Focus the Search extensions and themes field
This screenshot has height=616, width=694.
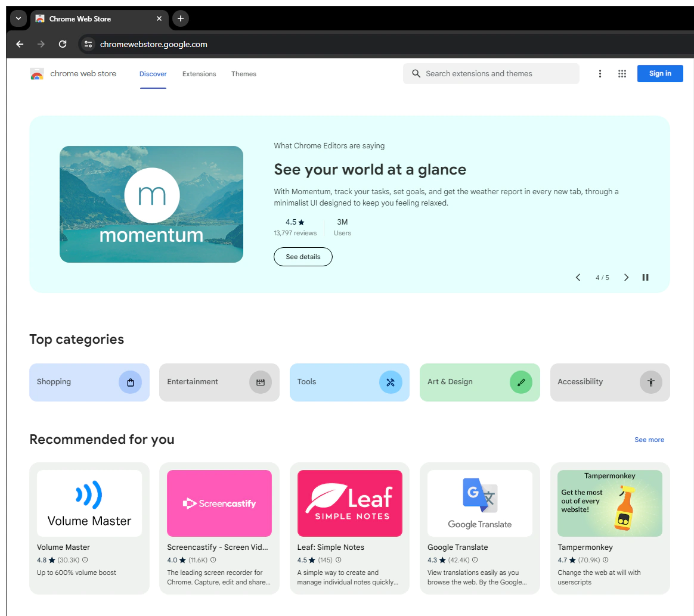tap(491, 73)
